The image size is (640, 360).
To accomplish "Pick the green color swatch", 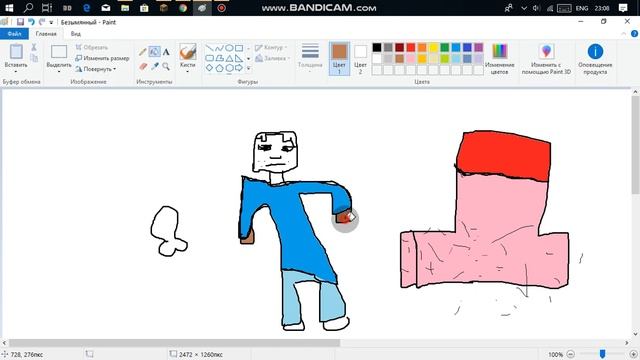I will pyautogui.click(x=444, y=47).
